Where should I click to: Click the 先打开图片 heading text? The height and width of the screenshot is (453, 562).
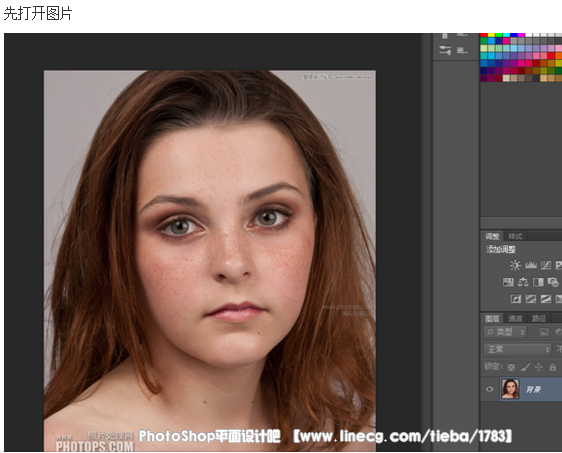[x=38, y=14]
